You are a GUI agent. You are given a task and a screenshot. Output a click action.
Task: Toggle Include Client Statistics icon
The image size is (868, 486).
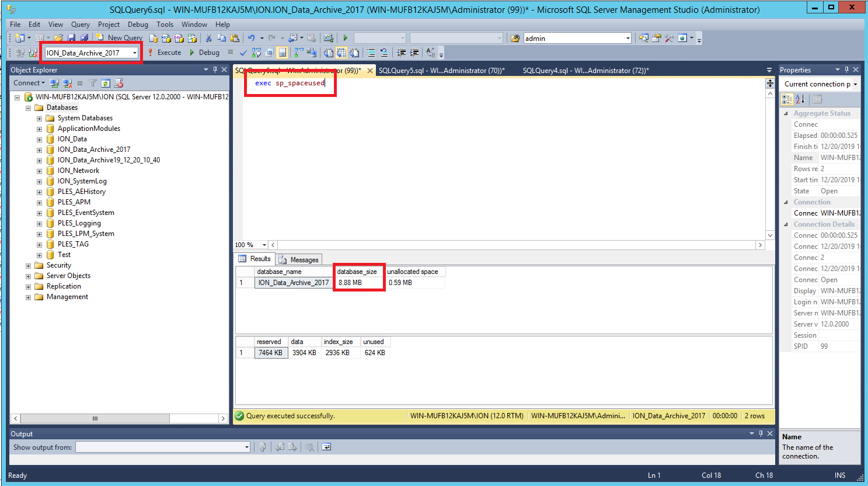(312, 53)
